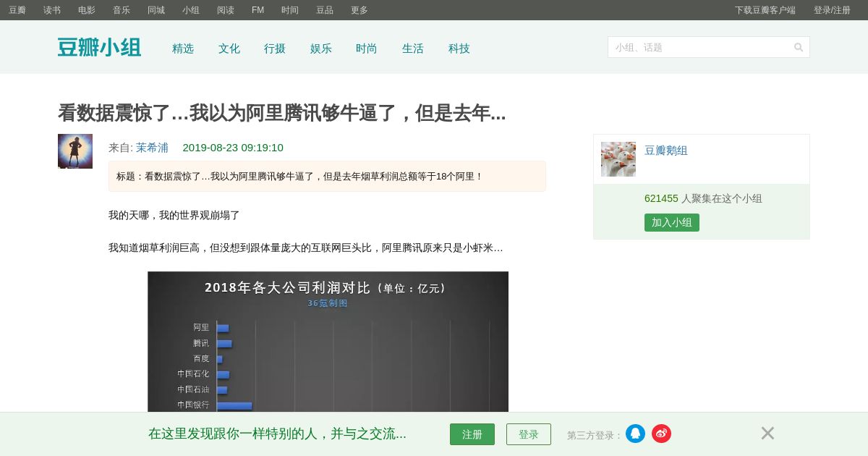Click the post timestamp 2019-08-23 09:19:10
This screenshot has width=868, height=456.
point(233,148)
